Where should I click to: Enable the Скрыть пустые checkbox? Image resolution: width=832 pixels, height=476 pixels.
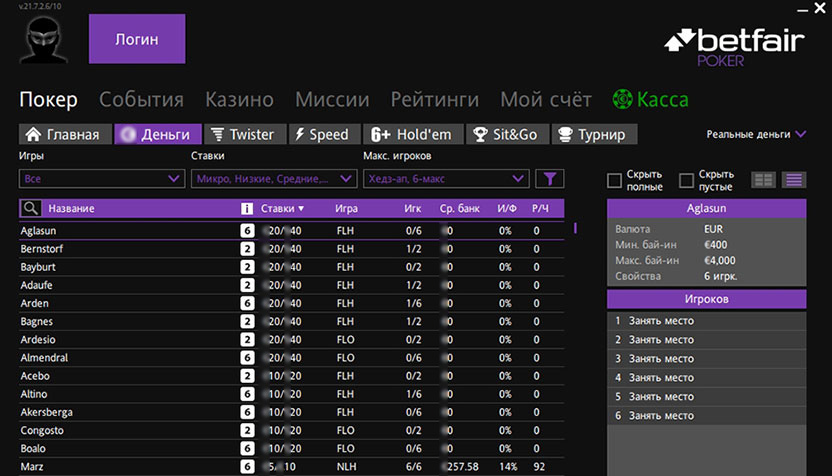tap(687, 180)
